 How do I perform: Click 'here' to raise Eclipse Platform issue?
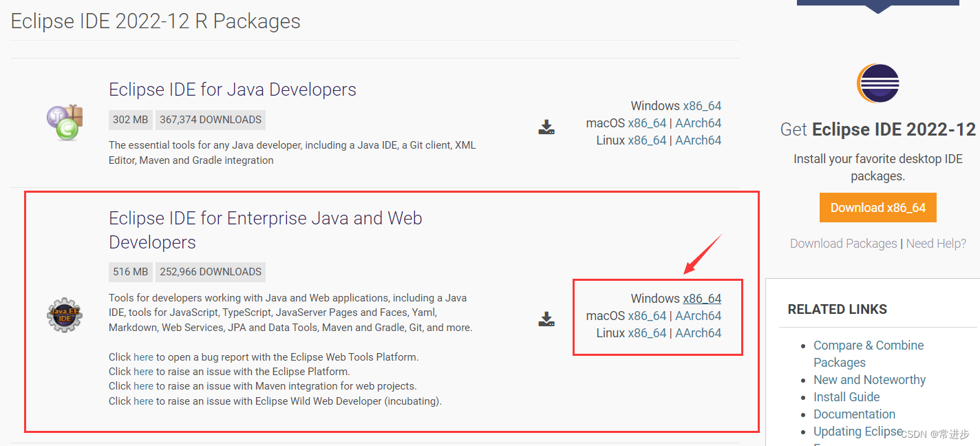[143, 372]
